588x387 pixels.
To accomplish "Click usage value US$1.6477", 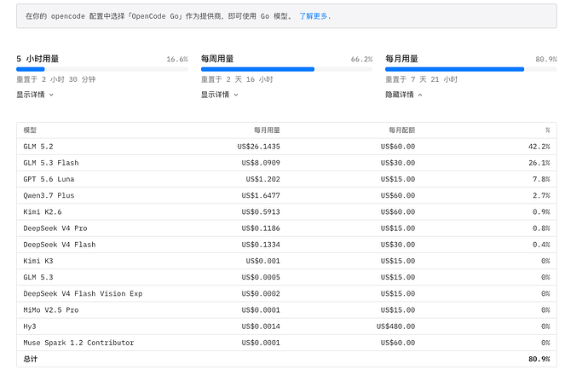I will (x=261, y=195).
